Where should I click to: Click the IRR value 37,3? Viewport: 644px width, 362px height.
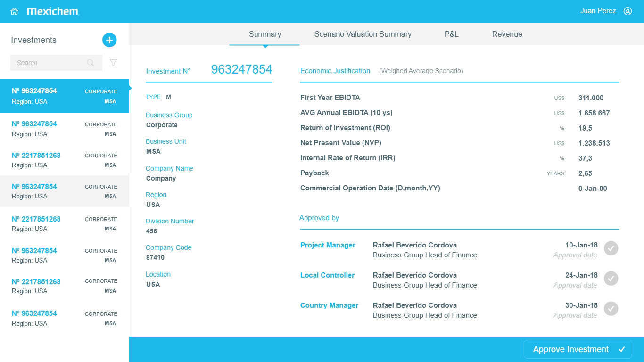click(585, 158)
